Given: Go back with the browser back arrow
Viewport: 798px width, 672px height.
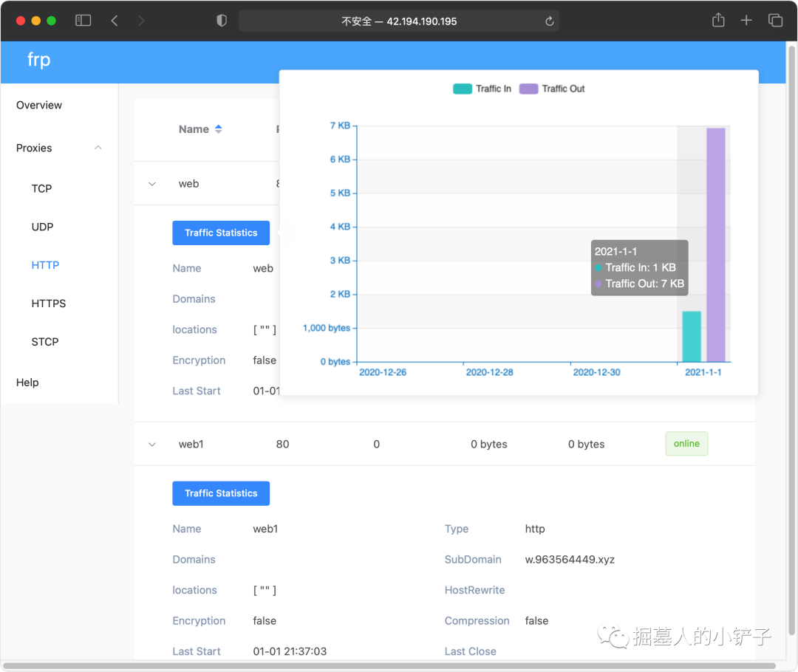Looking at the screenshot, I should point(115,21).
